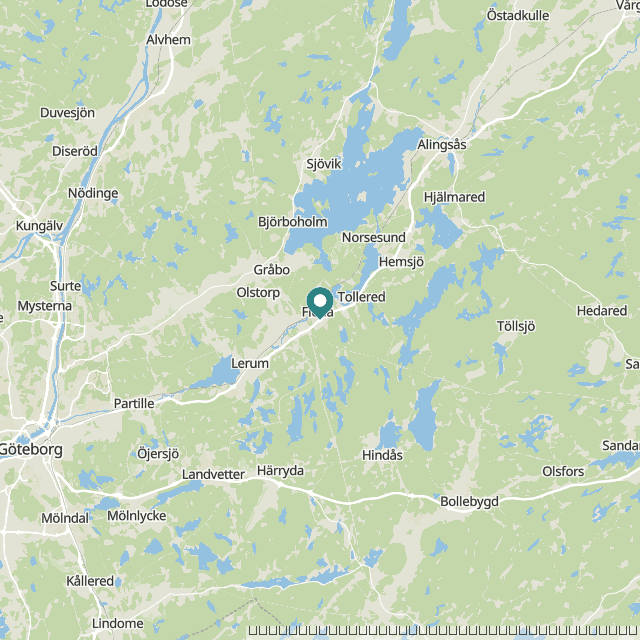Select the Björboholm place label
640x640 pixels.
point(293,222)
